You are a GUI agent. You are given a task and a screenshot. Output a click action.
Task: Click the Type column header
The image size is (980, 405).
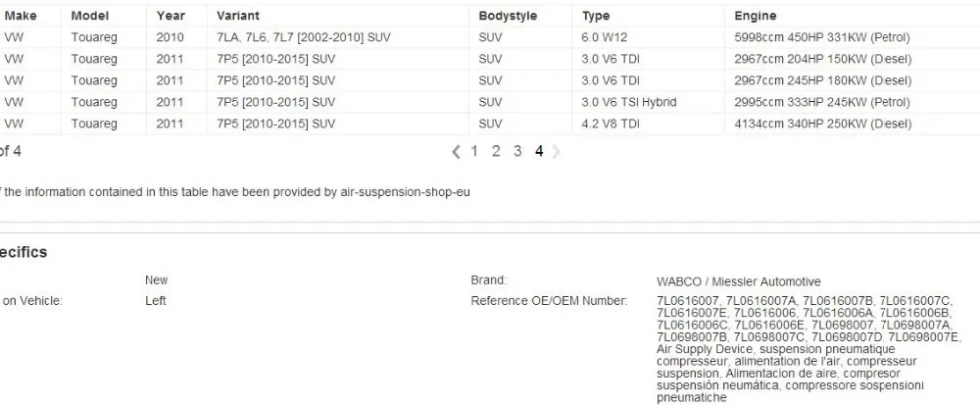(596, 16)
